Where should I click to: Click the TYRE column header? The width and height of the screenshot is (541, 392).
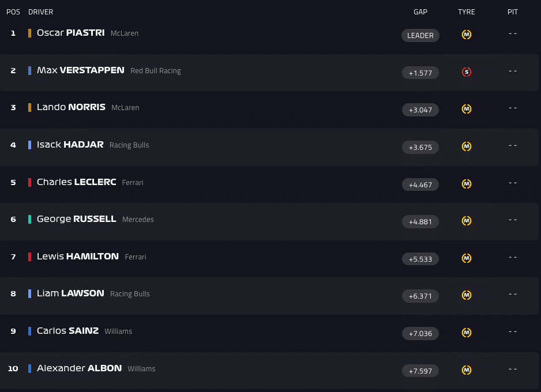467,12
